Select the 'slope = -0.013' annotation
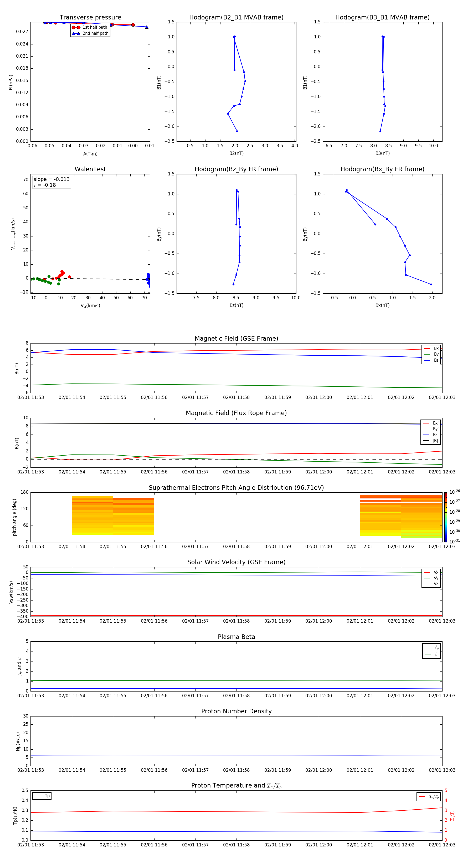 (x=52, y=179)
